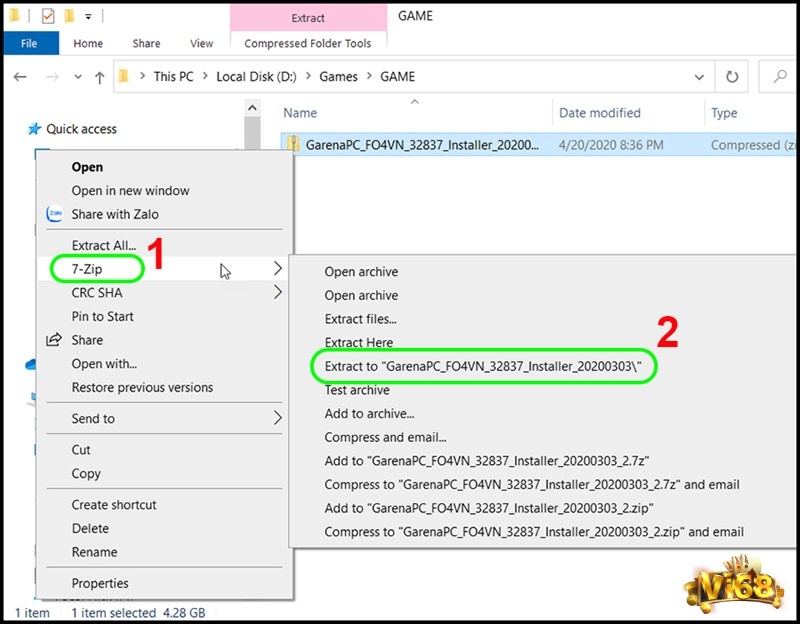Select Extract Here in 7-Zip submenu

359,342
